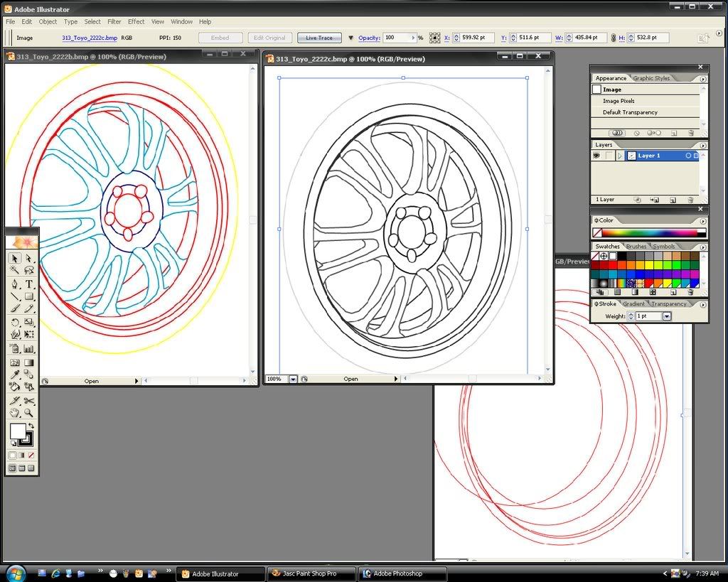This screenshot has height=582, width=728.
Task: Toggle the width-height constrain proportions link
Action: click(613, 38)
